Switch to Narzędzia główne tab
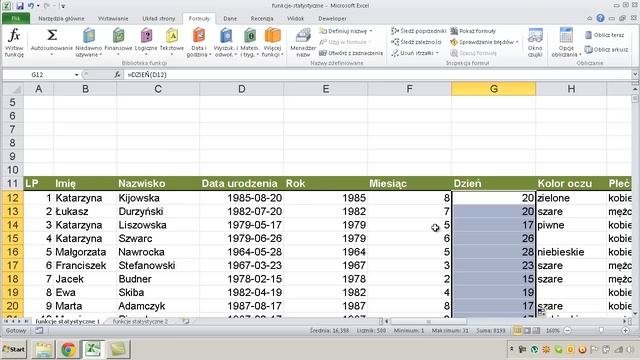Screen dimensions: 640x360 click(x=61, y=18)
